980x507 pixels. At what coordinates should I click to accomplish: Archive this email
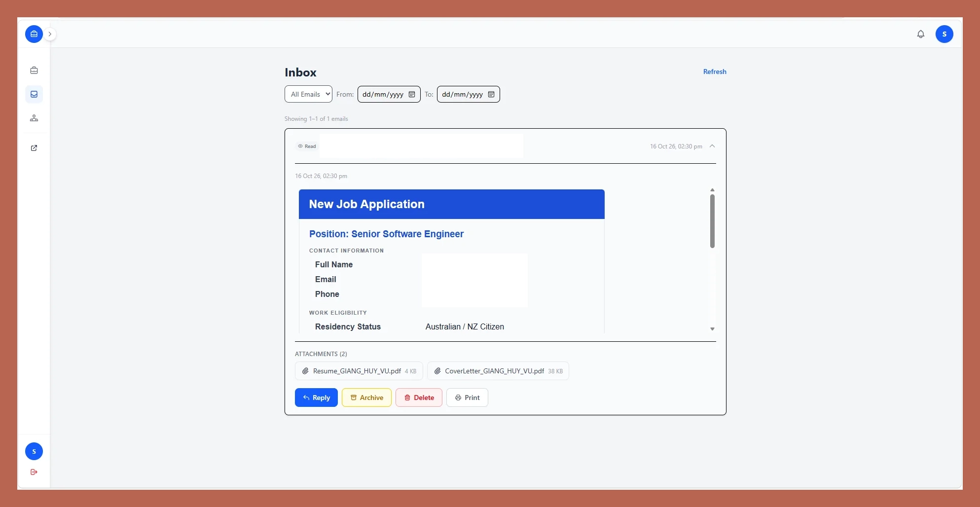pos(366,398)
